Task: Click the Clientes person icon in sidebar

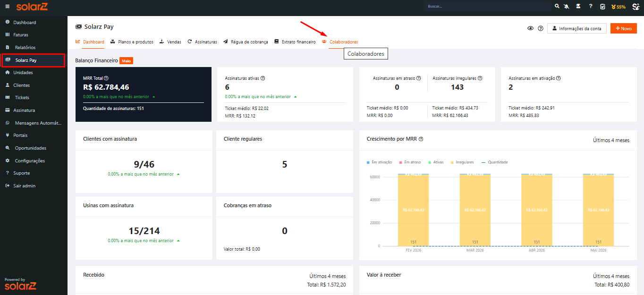Action: click(x=8, y=85)
